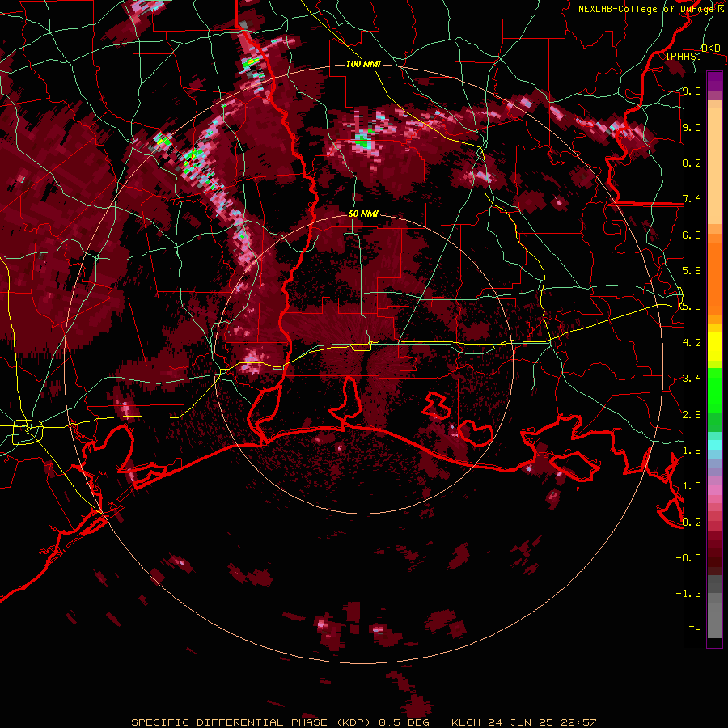Pick the bright green band on color scale
The width and height of the screenshot is (728, 728).
click(714, 390)
